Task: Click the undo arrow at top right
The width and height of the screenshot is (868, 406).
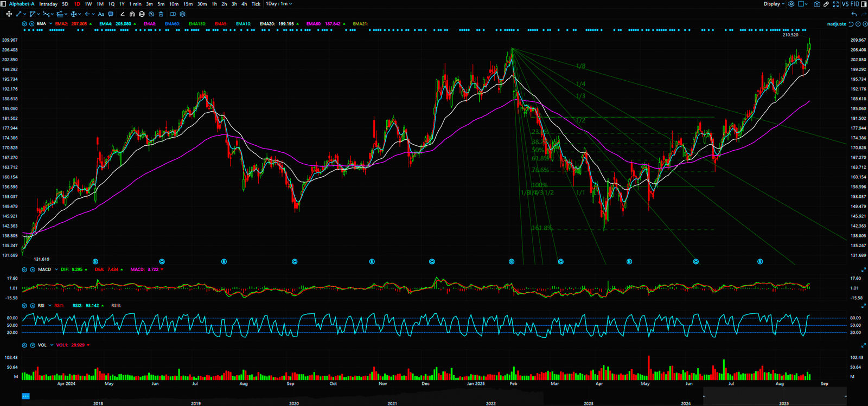Action: pos(854,14)
